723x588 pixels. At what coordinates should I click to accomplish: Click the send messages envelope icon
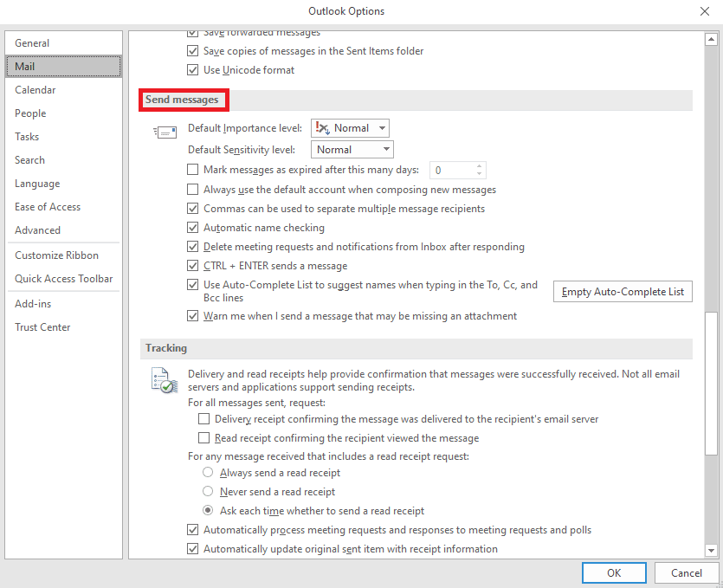tap(165, 132)
